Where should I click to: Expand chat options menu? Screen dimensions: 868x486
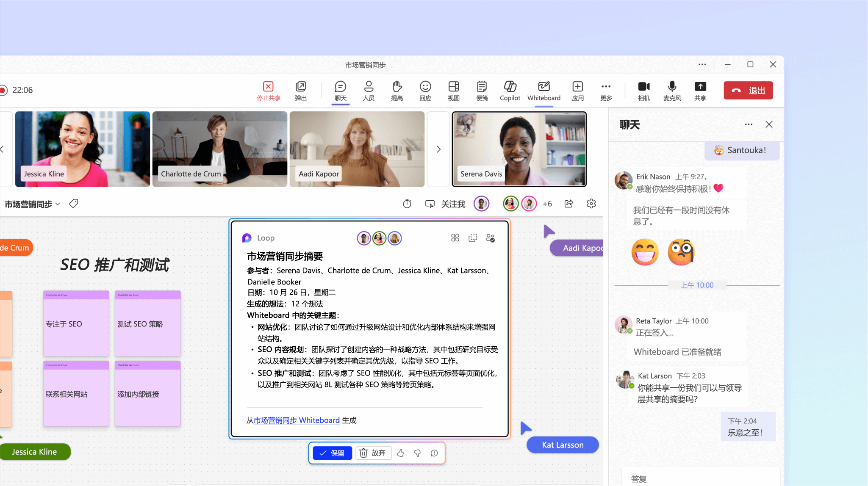click(x=748, y=124)
